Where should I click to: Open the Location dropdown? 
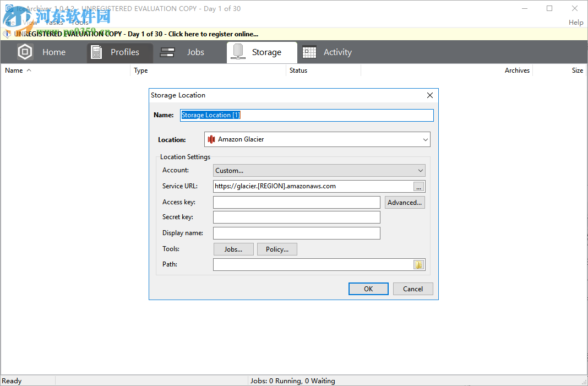(x=317, y=139)
